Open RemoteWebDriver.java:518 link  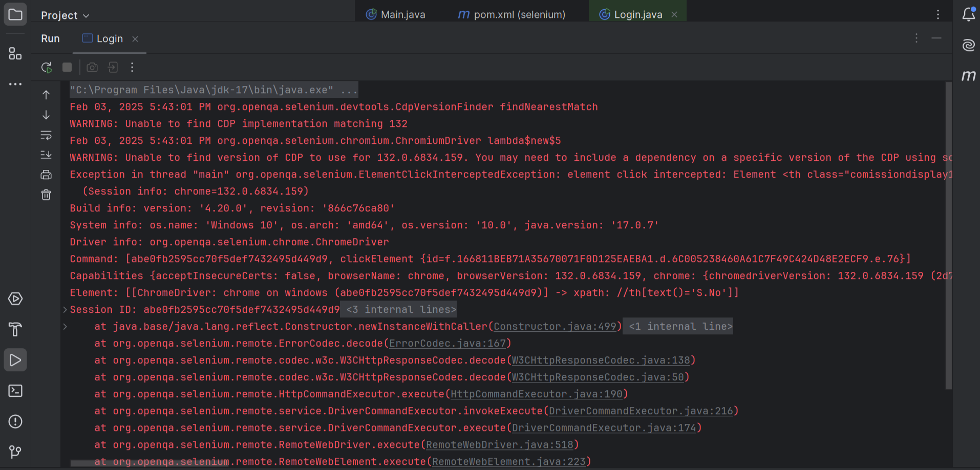coord(499,444)
